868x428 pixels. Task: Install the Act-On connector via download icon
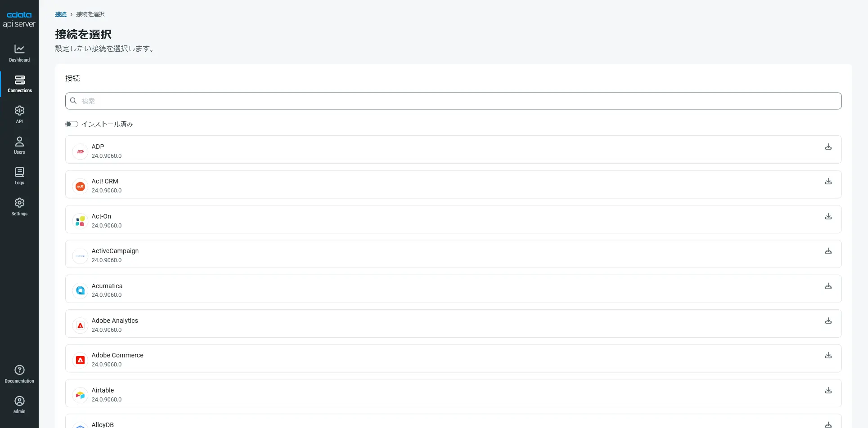pos(828,217)
